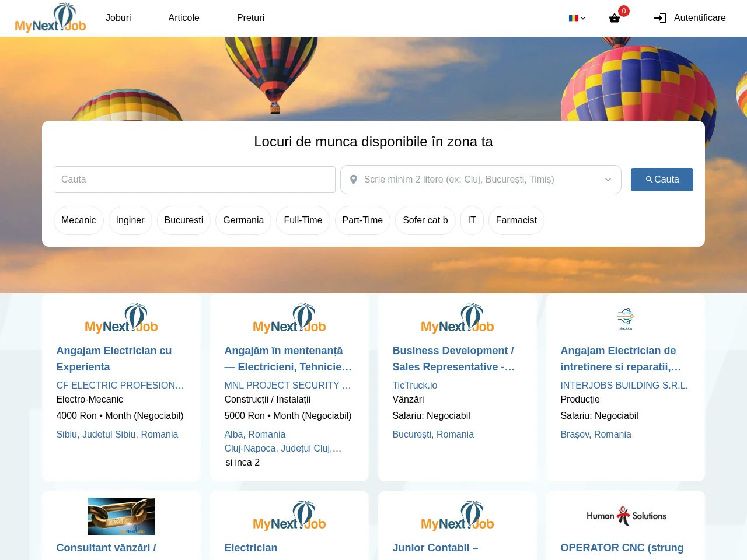Screen dimensions: 747x560
Task: Select the Germania quick filter chip
Action: tap(243, 220)
